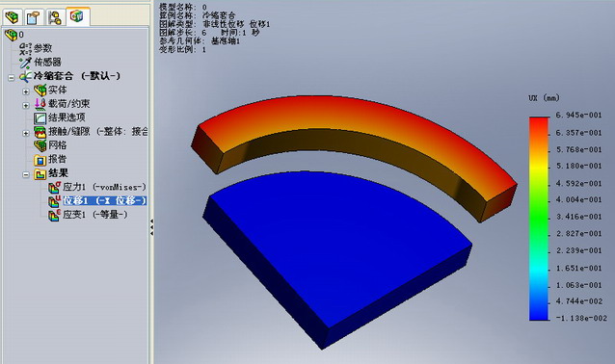Click the 结果 results folder icon
Screen dimensions: 615x364
40,173
